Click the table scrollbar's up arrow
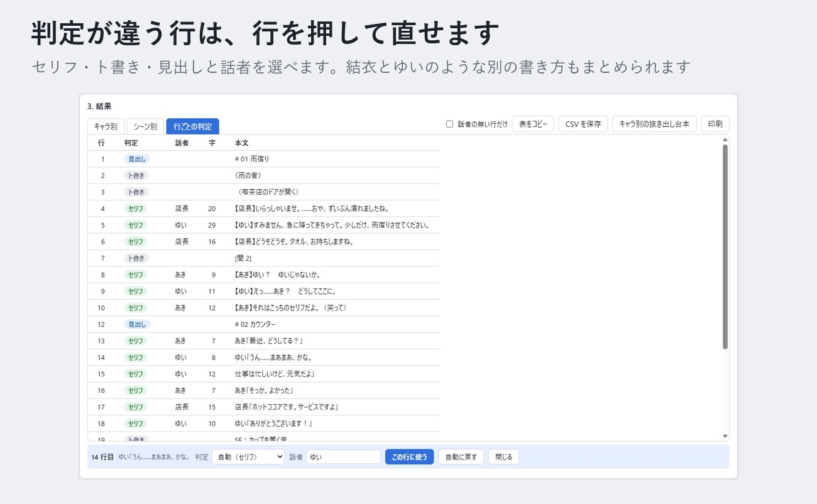The height and width of the screenshot is (504, 817). pyautogui.click(x=725, y=140)
